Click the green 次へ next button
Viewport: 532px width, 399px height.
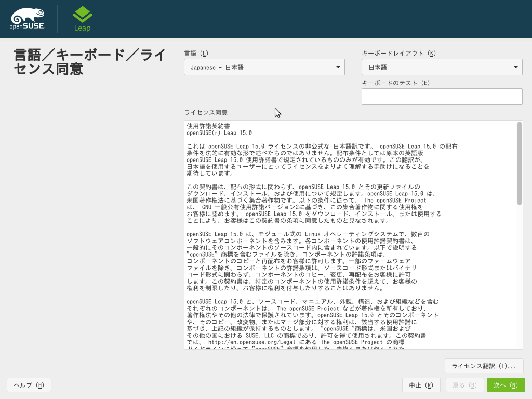506,385
